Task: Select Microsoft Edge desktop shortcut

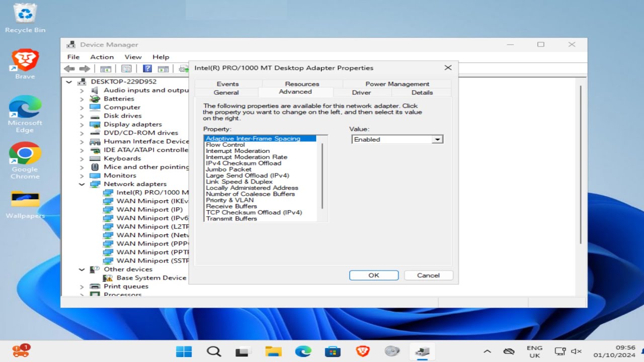Action: click(25, 114)
